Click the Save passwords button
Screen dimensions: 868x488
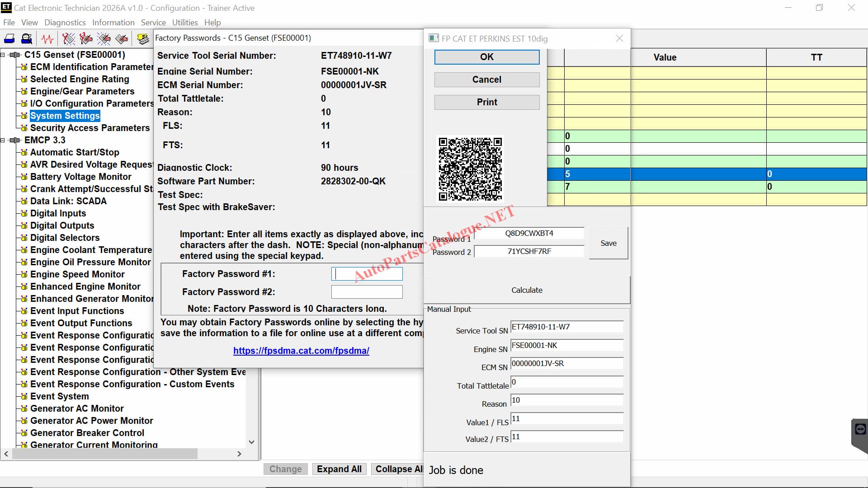(608, 243)
